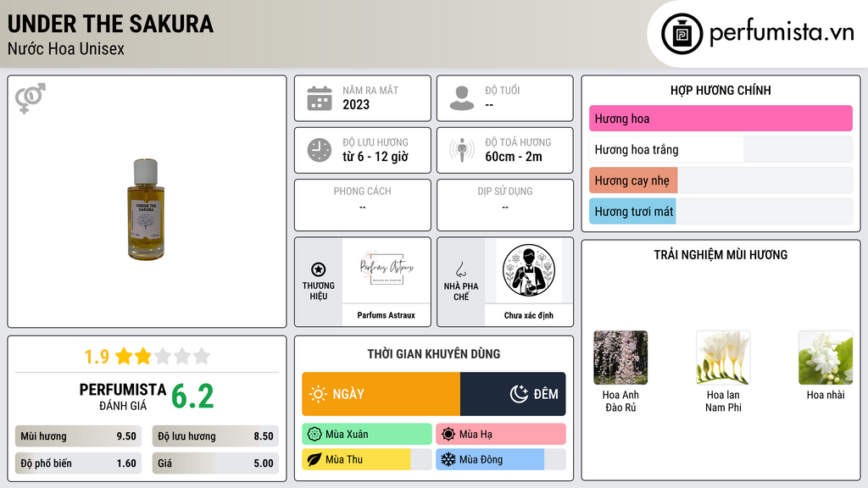
Task: Click the Perfumista Đánh giá label
Action: click(122, 396)
